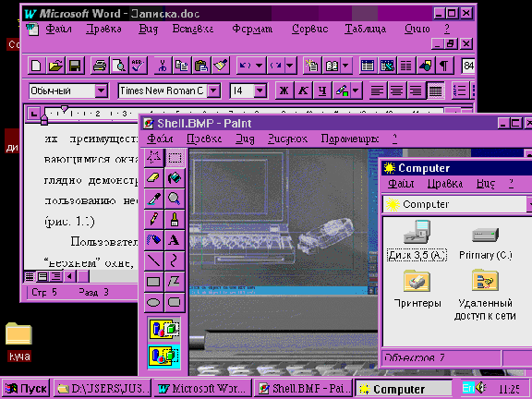The height and width of the screenshot is (399, 532).
Task: Open the Рисунок menu in Paint
Action: [287, 139]
